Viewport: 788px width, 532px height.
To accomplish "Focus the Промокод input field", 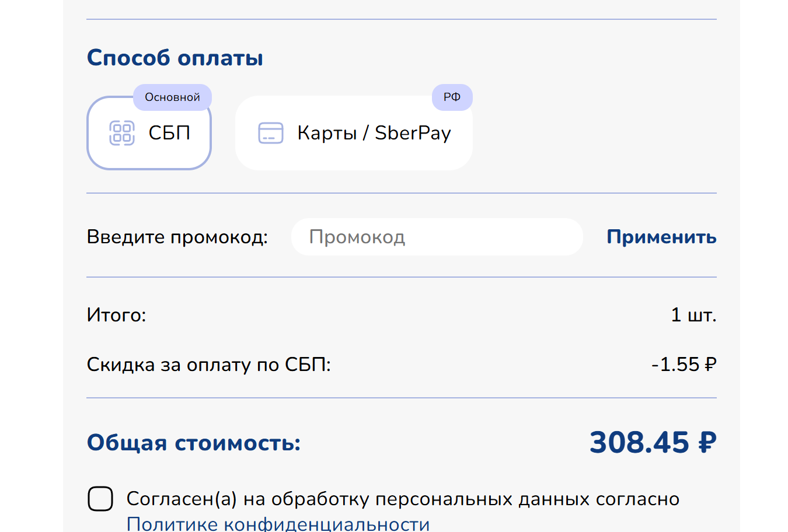I will pos(437,237).
